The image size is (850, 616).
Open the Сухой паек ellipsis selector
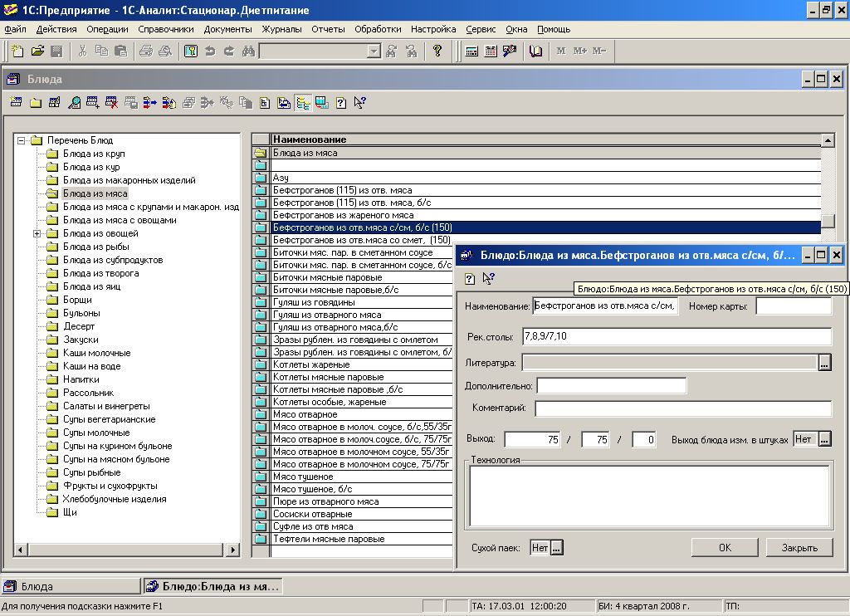(557, 548)
